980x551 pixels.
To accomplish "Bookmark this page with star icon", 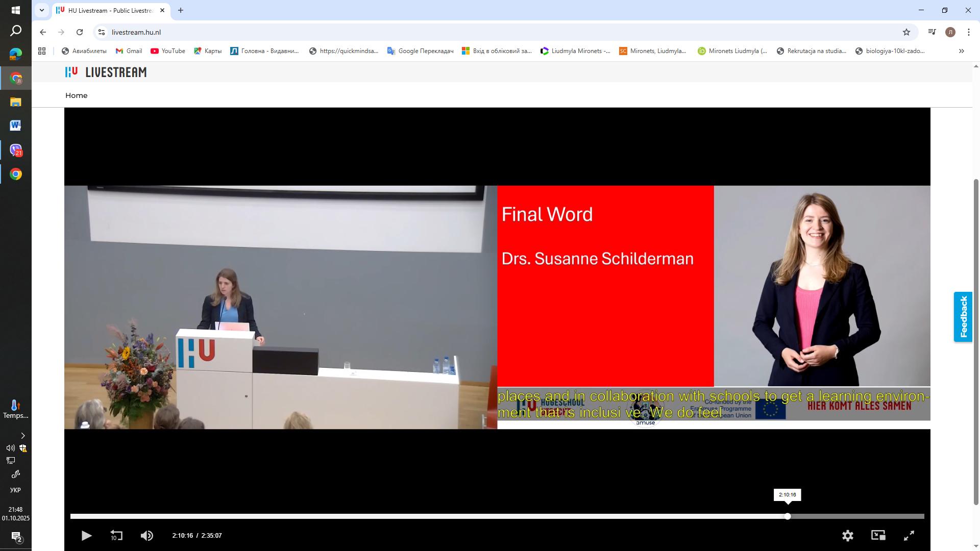I will point(906,32).
